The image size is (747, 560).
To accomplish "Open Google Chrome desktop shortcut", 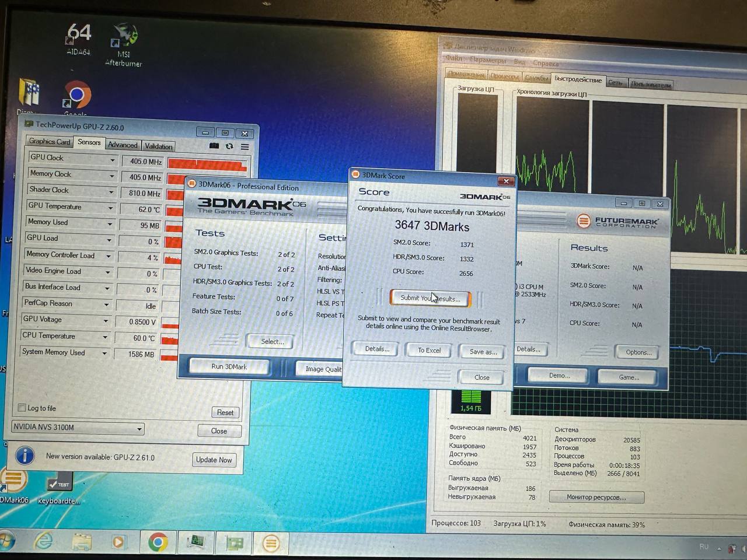I will tap(76, 98).
